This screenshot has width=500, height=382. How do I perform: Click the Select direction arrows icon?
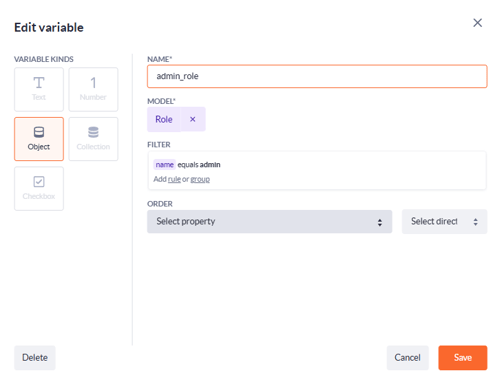tap(476, 222)
